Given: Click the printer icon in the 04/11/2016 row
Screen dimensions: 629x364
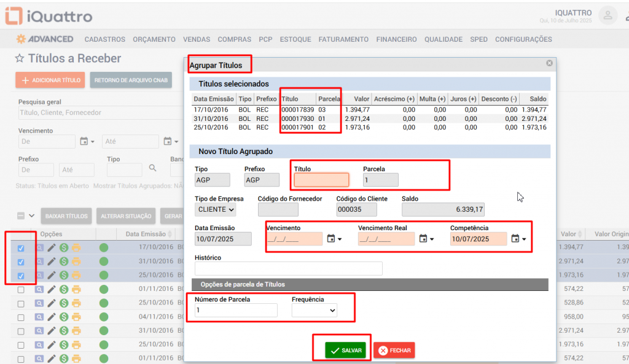Looking at the screenshot, I should (76, 317).
